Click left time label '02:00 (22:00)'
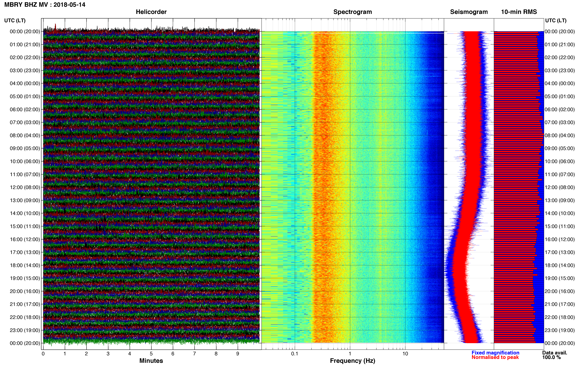The height and width of the screenshot is (368, 588). [x=25, y=57]
